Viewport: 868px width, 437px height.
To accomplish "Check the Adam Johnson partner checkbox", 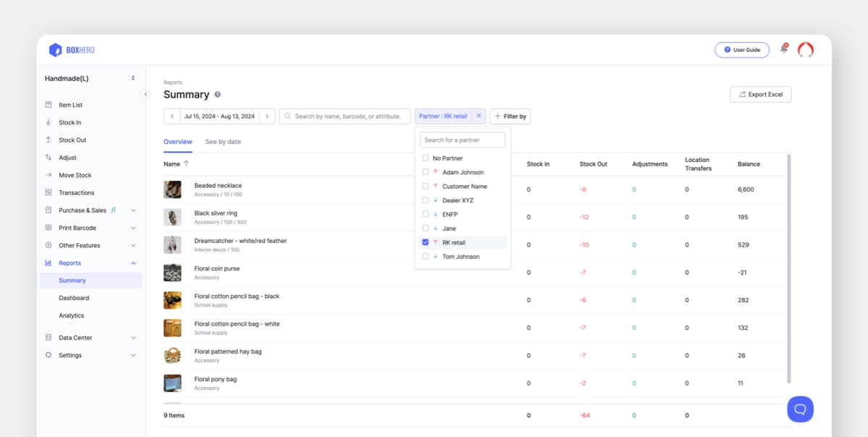I will (x=425, y=172).
